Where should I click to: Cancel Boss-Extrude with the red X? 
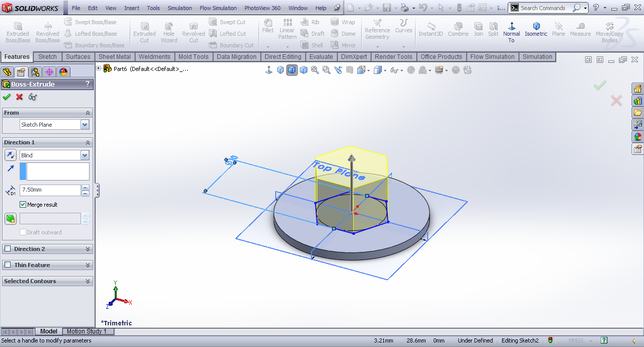[20, 97]
